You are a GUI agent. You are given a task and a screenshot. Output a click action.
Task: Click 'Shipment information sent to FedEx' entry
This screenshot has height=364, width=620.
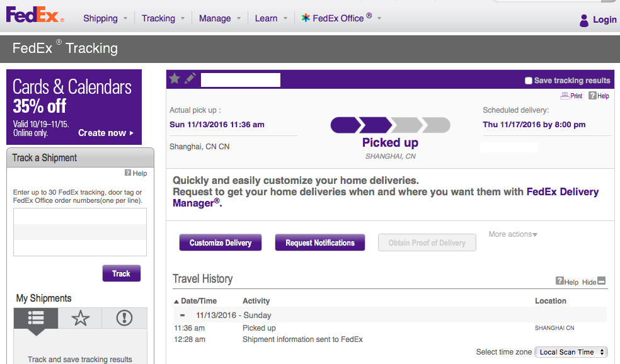(302, 339)
